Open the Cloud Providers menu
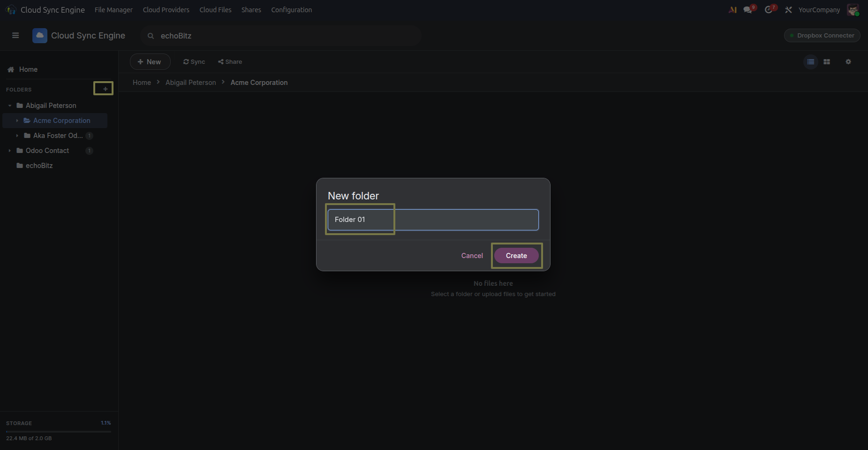This screenshot has height=450, width=868. coord(166,10)
